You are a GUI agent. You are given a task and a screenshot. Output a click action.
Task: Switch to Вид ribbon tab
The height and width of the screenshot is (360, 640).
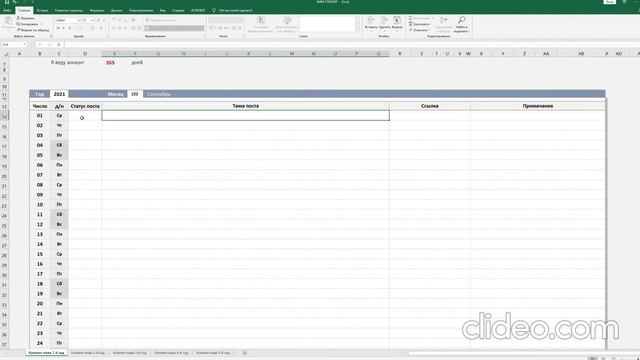click(x=162, y=10)
